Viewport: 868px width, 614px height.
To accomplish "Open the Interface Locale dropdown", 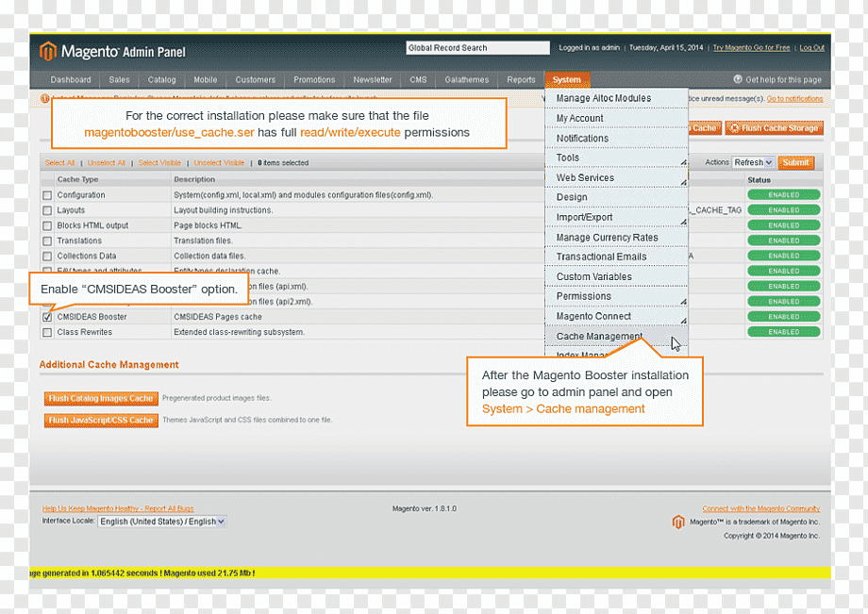I will [x=161, y=521].
